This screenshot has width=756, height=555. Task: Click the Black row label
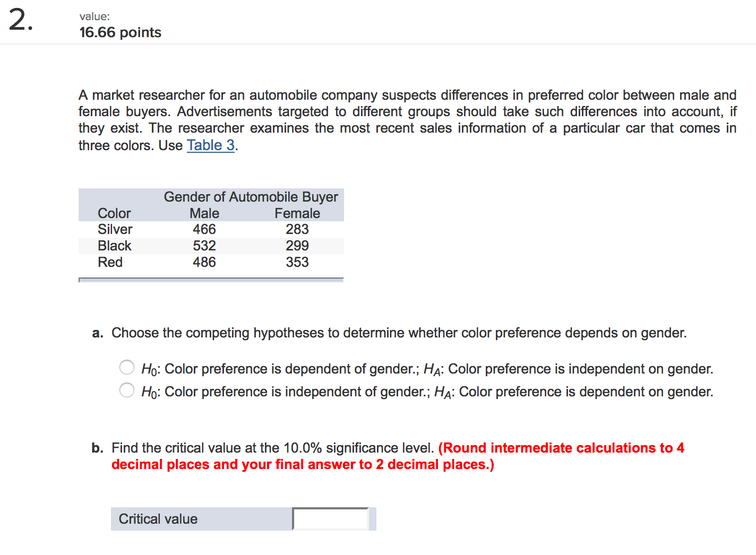pos(115,246)
